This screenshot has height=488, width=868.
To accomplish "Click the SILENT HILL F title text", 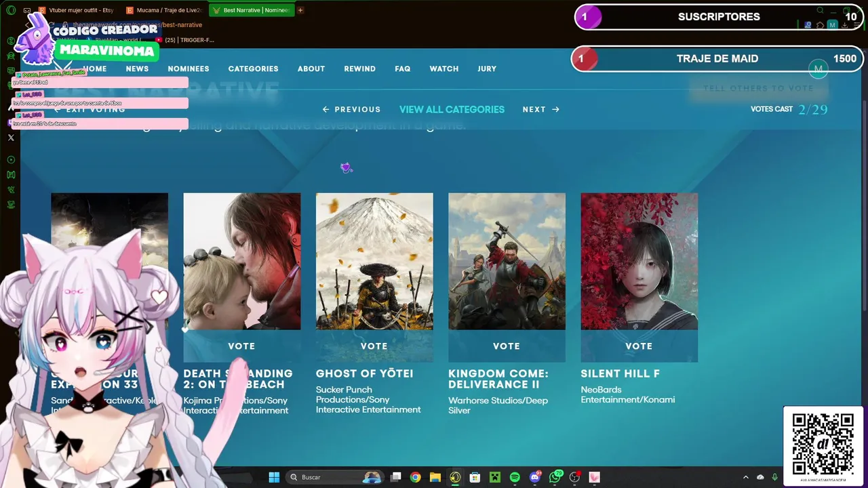I will (x=620, y=373).
